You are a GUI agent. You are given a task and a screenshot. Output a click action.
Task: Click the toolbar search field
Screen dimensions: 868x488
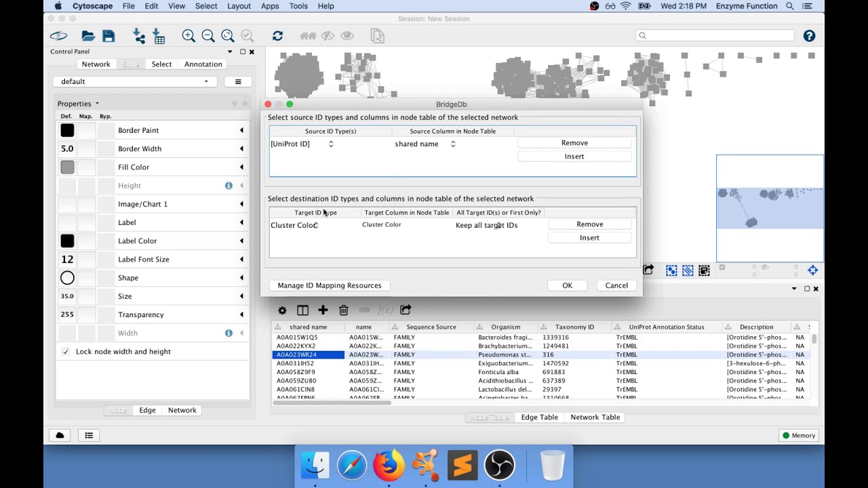[x=715, y=35]
